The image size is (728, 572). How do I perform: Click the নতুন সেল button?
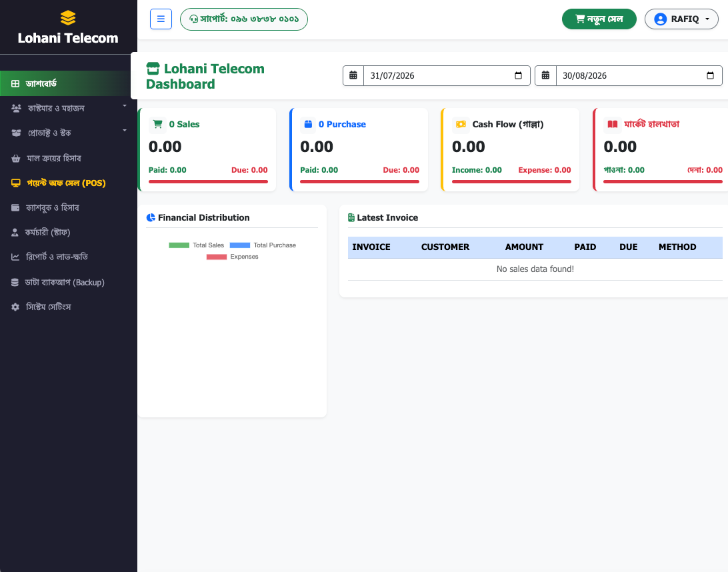point(599,19)
